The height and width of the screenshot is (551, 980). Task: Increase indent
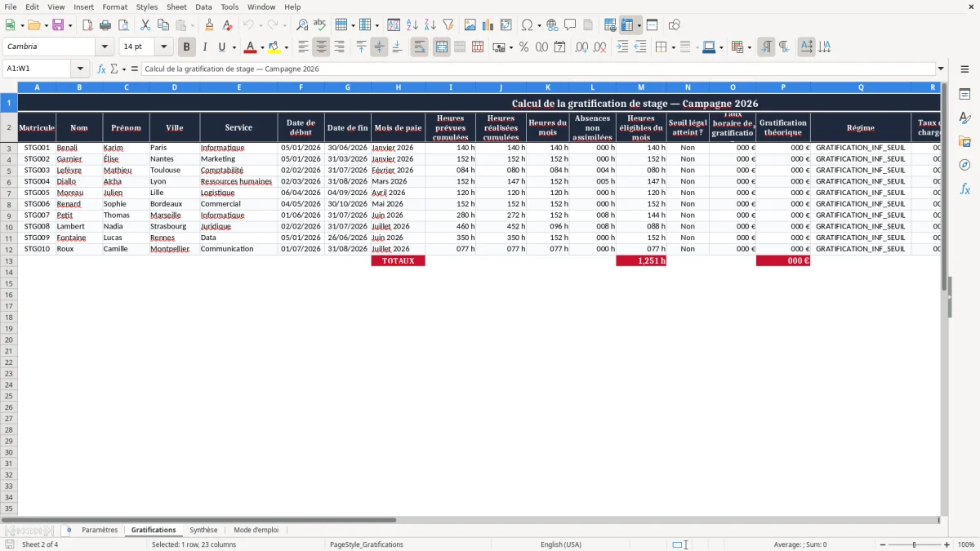pyautogui.click(x=622, y=47)
